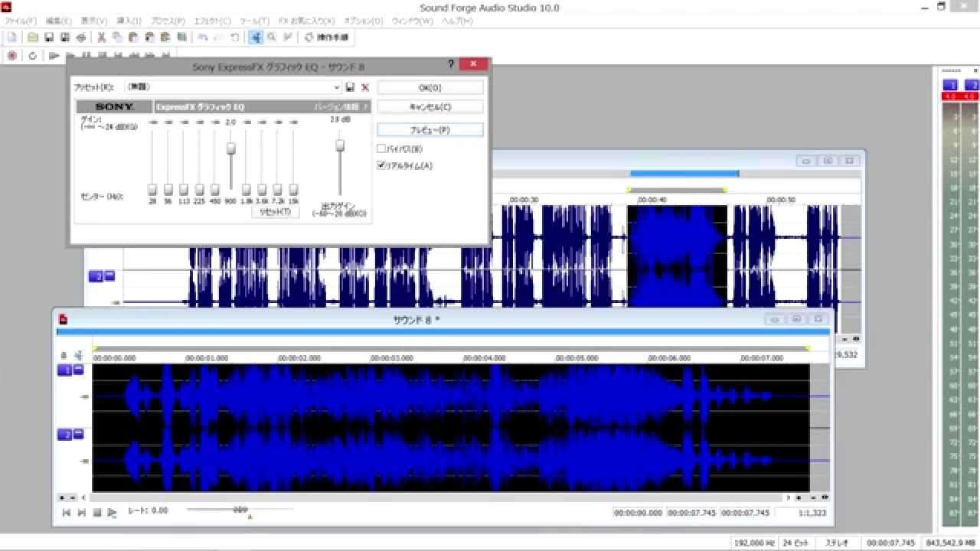980x551 pixels.
Task: Click OK(O) button in EQ dialog
Action: (x=430, y=88)
